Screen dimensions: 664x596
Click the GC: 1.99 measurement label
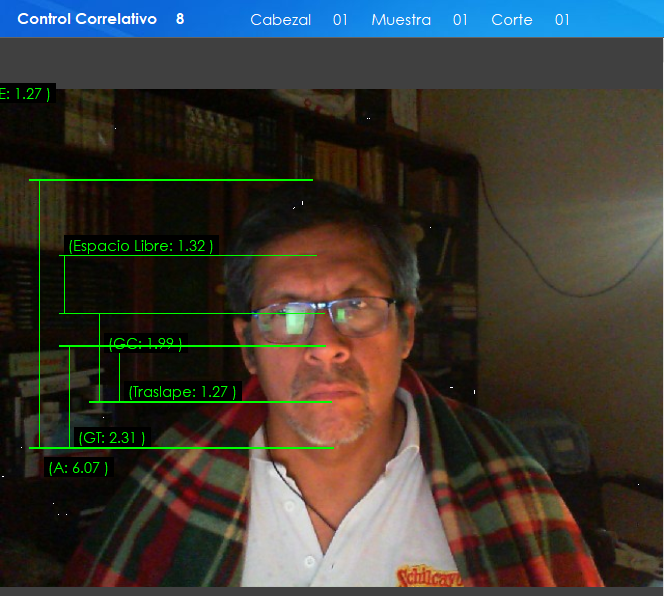145,344
